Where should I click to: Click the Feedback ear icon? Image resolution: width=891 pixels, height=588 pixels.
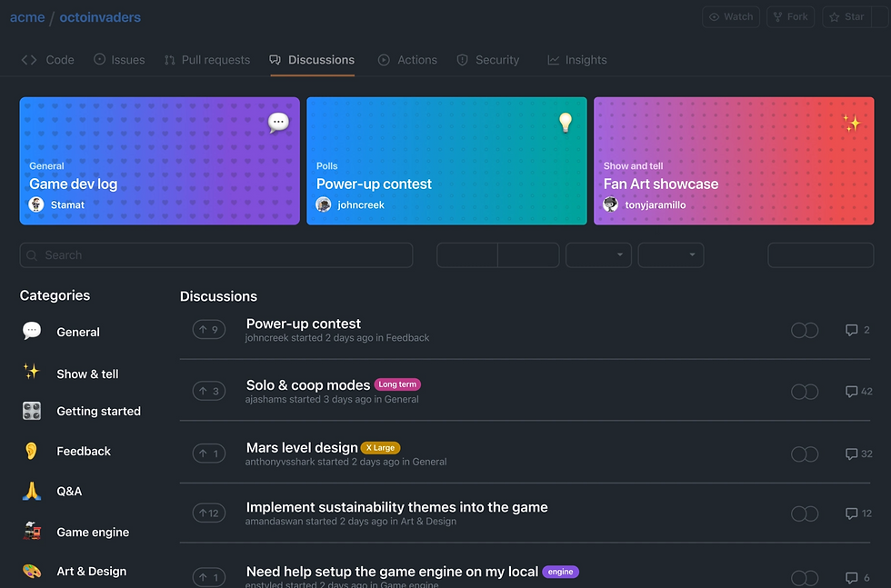coord(31,451)
